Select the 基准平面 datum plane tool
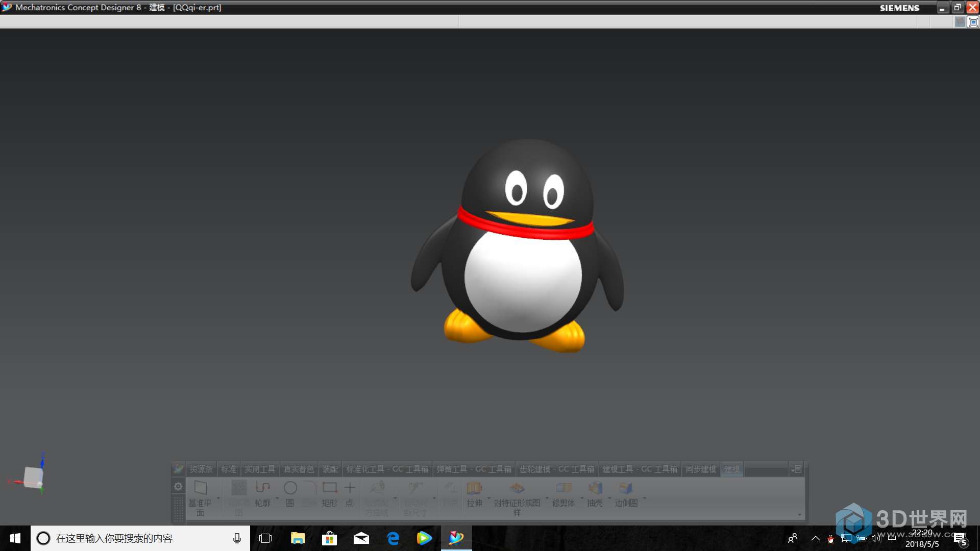Viewport: 980px width, 551px height. (x=200, y=497)
